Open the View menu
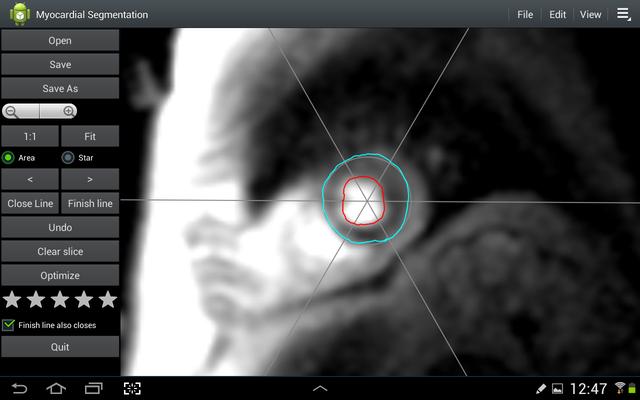 [590, 15]
